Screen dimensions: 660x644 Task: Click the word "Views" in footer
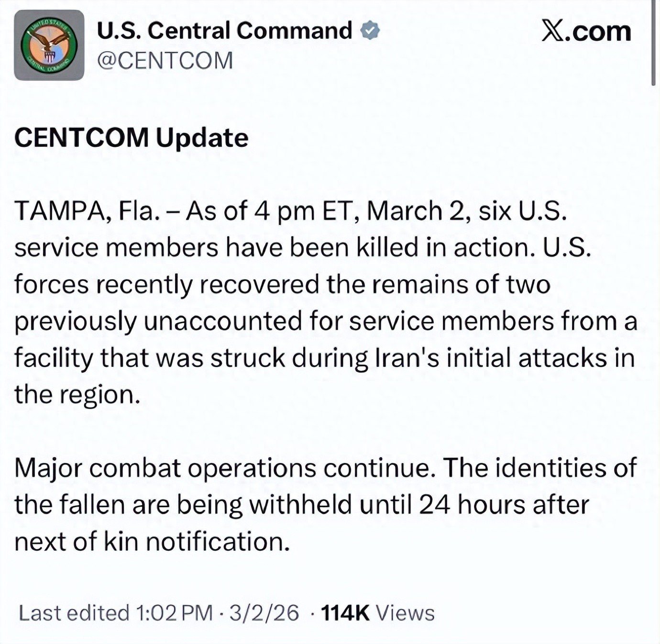405,613
